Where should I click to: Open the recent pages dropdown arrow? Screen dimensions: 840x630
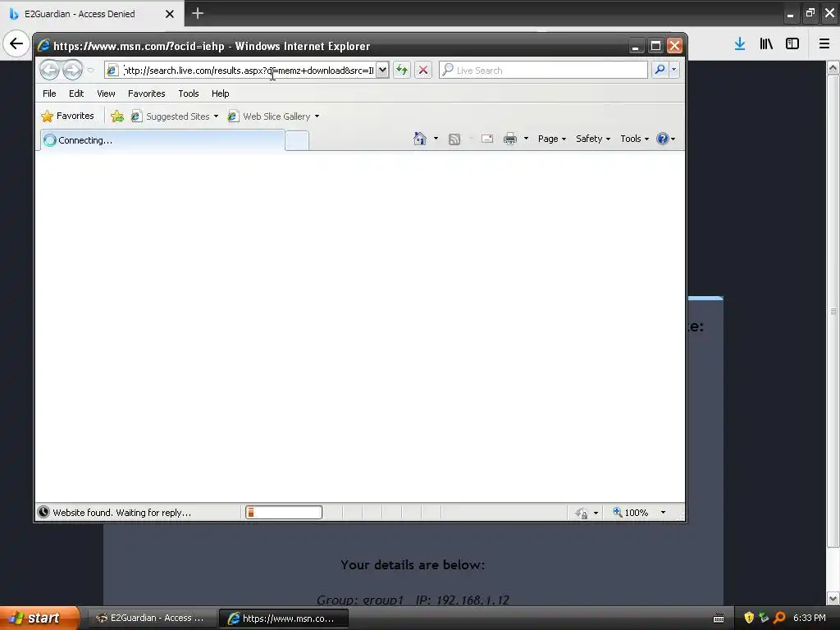(90, 71)
